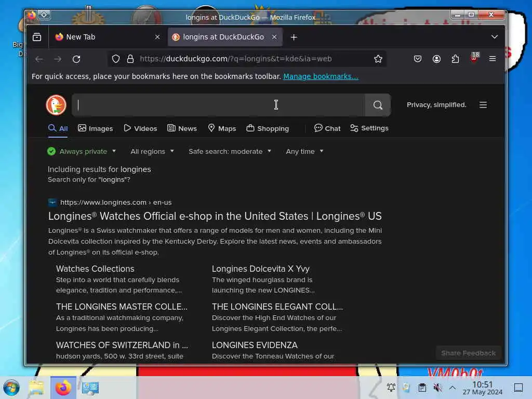
Task: Open tracking protection shield icon
Action: click(x=116, y=59)
